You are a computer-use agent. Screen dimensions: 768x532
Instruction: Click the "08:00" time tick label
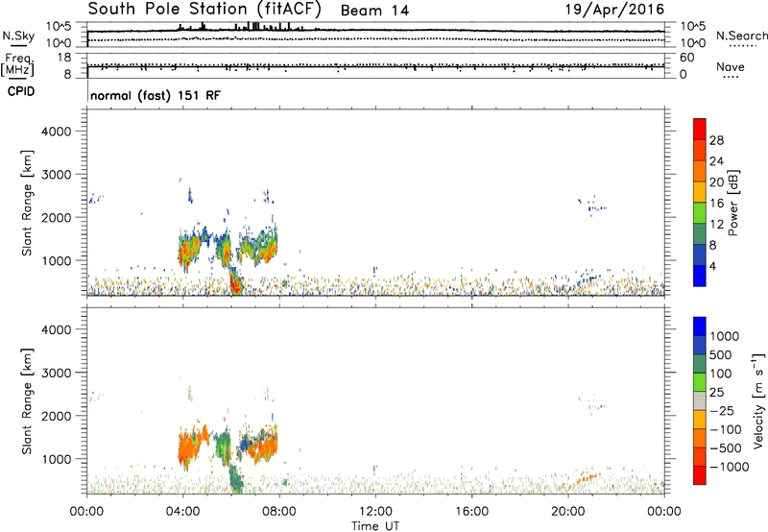coord(279,512)
